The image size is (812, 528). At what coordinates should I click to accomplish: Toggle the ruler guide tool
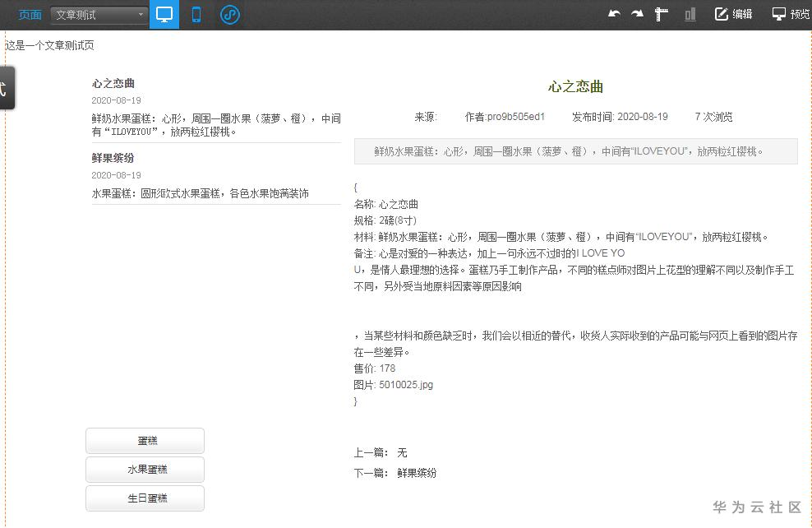(x=662, y=14)
